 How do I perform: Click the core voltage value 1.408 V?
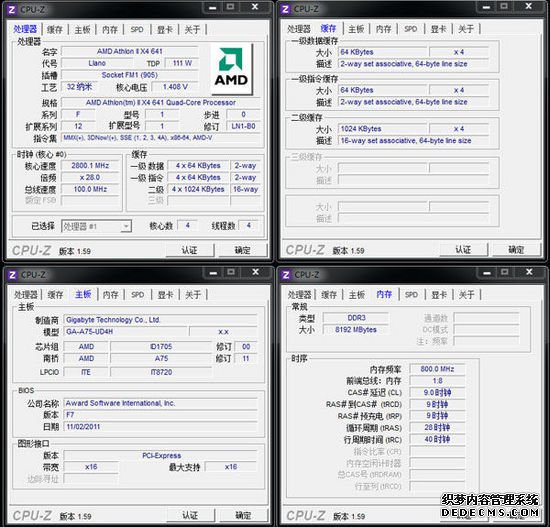coord(175,87)
